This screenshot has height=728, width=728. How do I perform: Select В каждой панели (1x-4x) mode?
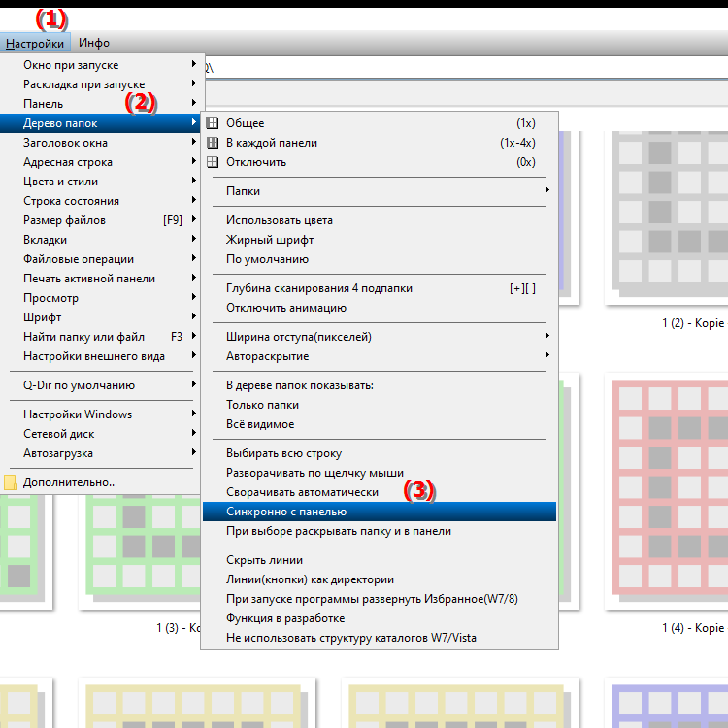[380, 143]
